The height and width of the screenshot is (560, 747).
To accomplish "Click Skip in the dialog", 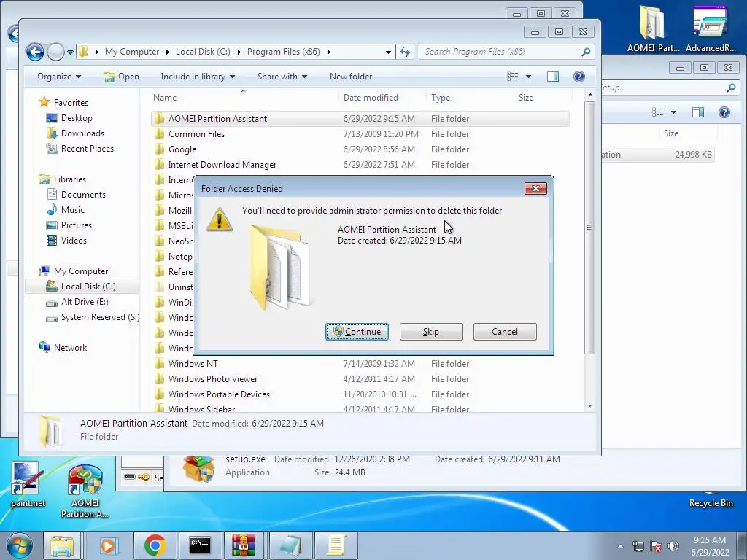I will pos(431,332).
